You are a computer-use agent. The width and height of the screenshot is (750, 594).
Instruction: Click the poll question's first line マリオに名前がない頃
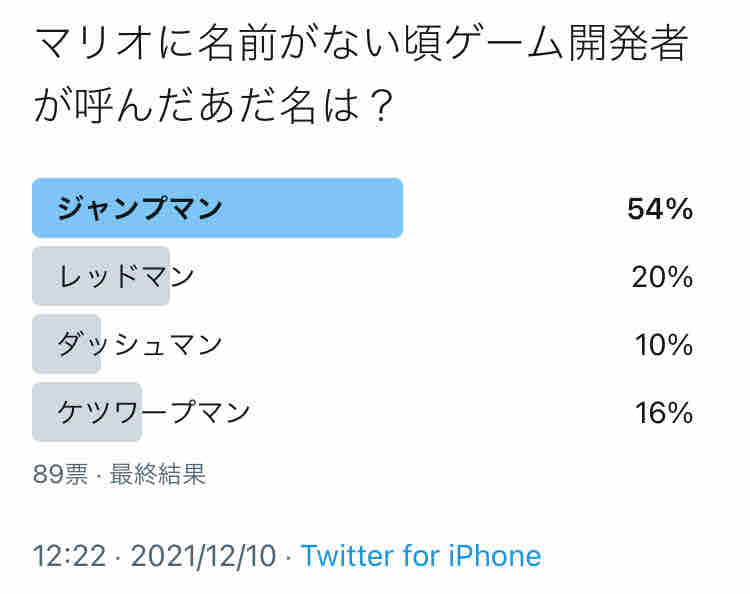tap(237, 43)
